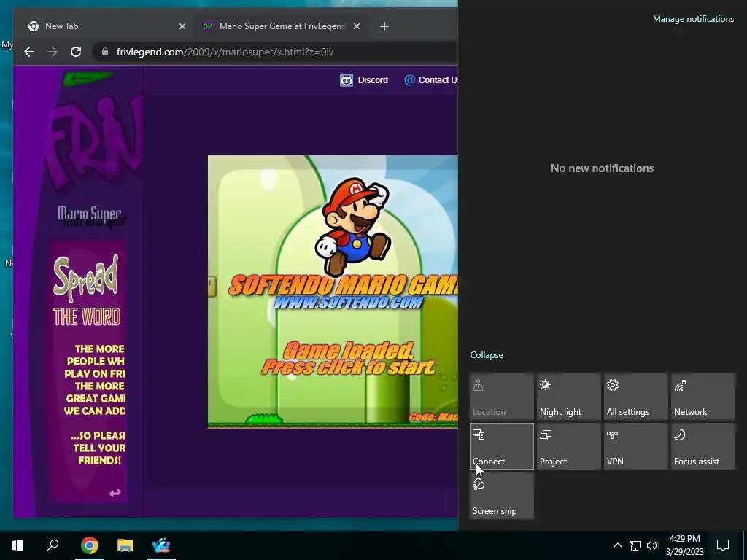Reload the current page
This screenshot has height=560, width=747.
(x=76, y=52)
